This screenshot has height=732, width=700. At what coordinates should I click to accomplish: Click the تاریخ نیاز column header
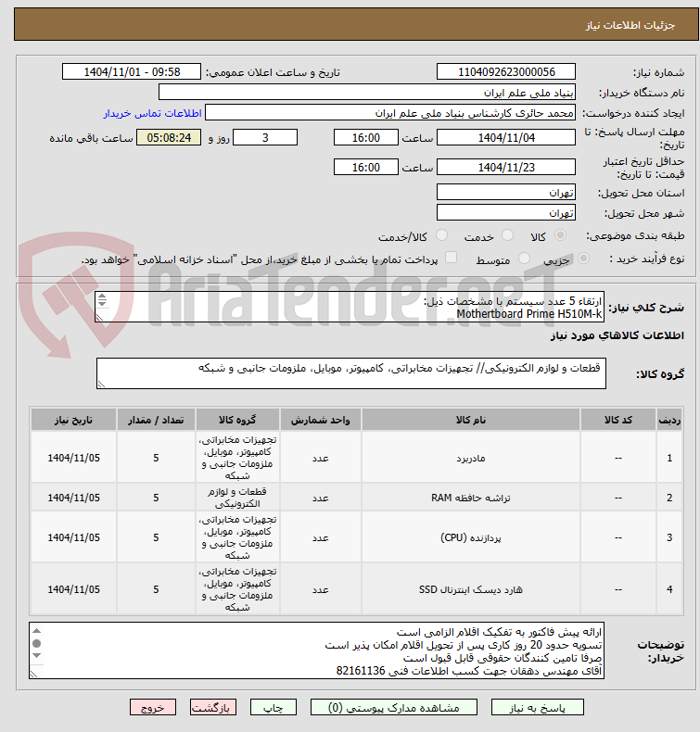tap(74, 420)
